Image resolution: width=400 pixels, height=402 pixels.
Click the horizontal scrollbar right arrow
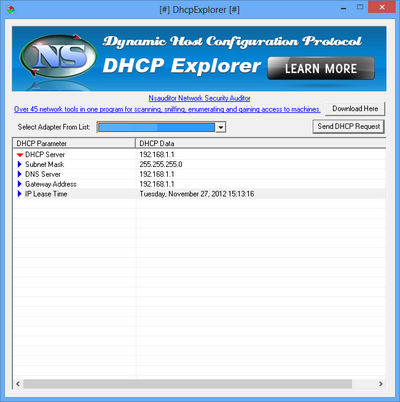pos(381,384)
